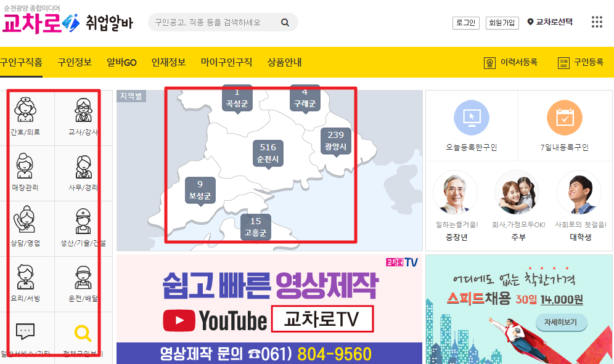614x364 pixels.
Task: Click the 7일내등록구인 calendar icon
Action: [x=564, y=117]
